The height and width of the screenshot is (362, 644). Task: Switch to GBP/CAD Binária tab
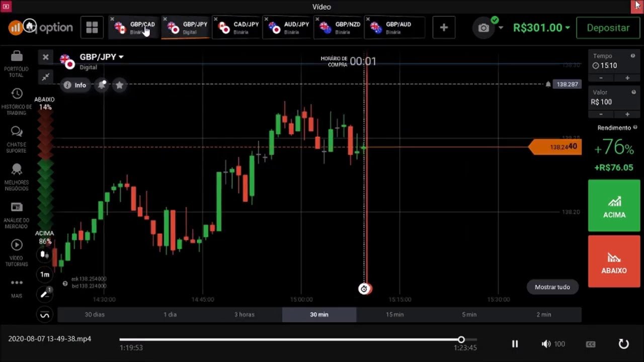point(134,28)
